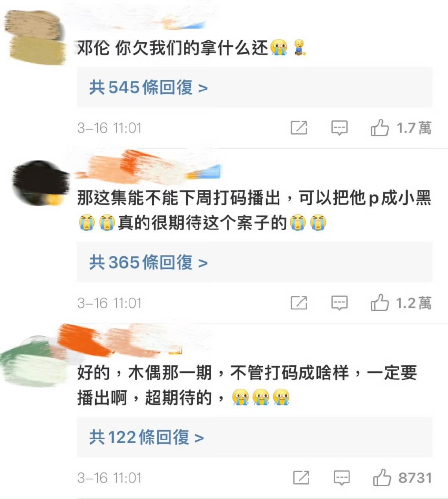Repost the 邓伦 你欠我们的 comment
This screenshot has height=499, width=448.
pyautogui.click(x=299, y=128)
